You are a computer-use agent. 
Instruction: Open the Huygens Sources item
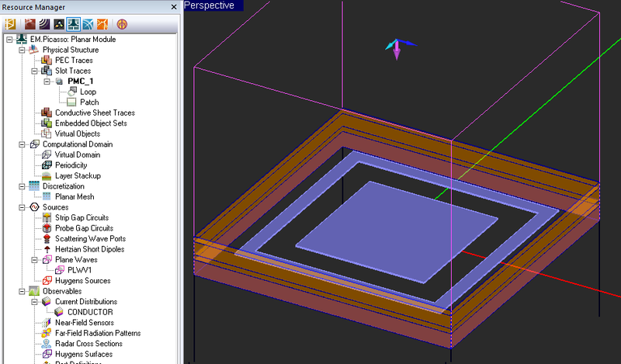(x=82, y=280)
